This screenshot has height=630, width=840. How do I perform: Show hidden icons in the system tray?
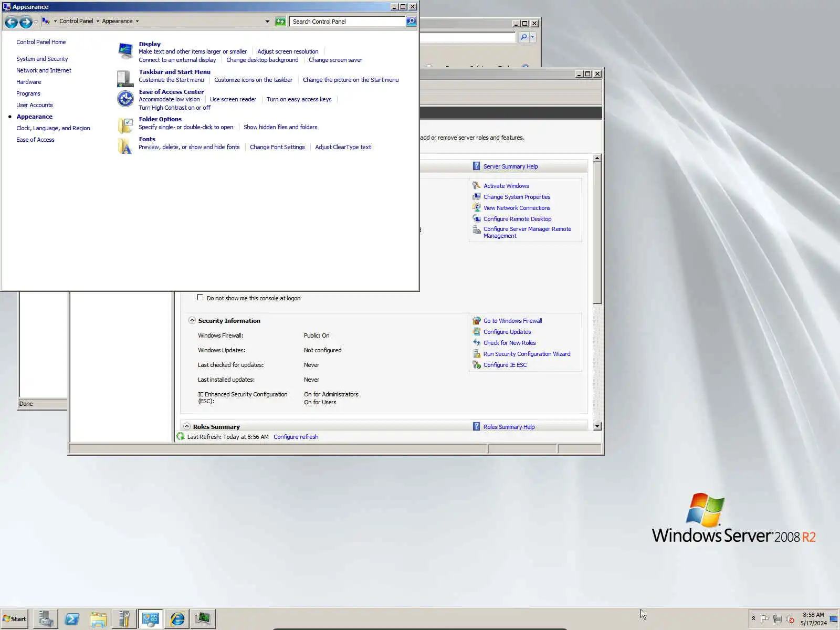(753, 619)
